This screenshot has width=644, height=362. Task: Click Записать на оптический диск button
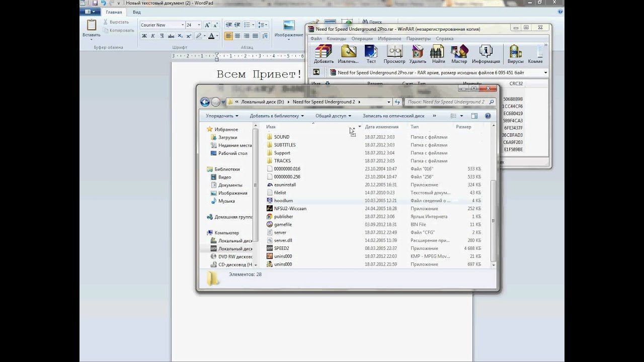(x=393, y=116)
